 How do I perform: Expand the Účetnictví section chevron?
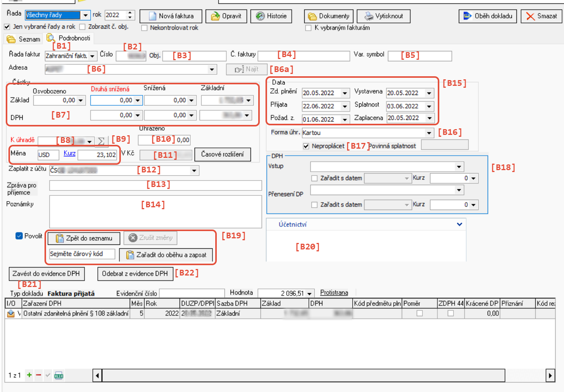[x=459, y=225]
